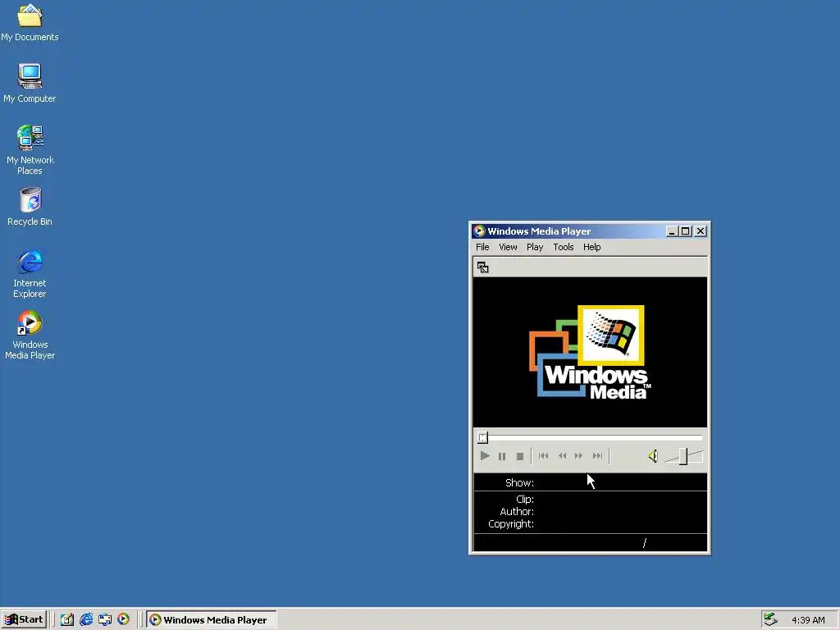This screenshot has height=630, width=840.
Task: Click the seek bar thumb
Action: (x=482, y=438)
